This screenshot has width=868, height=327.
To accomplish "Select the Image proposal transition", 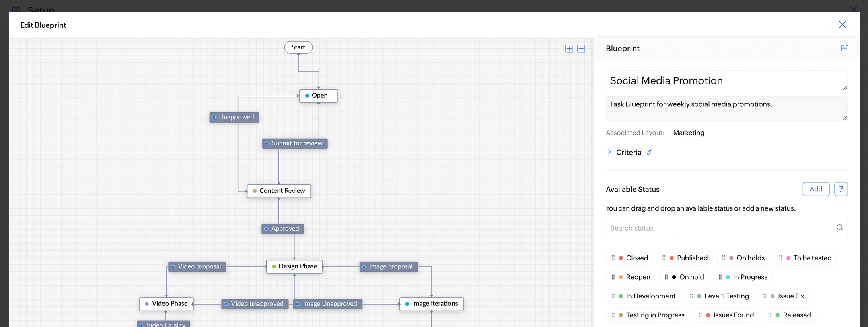I will tap(389, 266).
